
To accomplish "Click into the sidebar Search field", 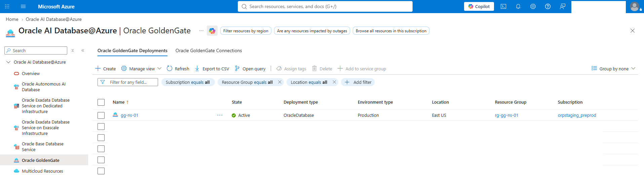I will click(36, 50).
